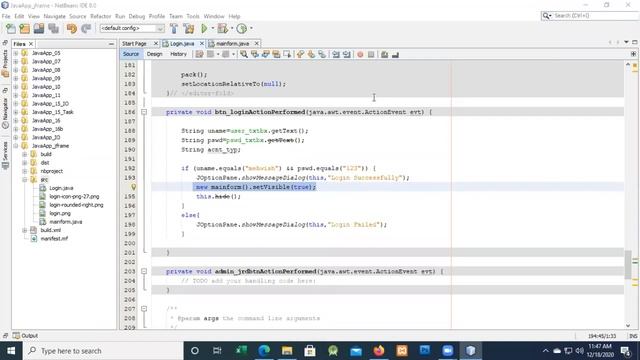The image size is (640, 360).
Task: Click the Undo arrow icon
Action: 72,29
